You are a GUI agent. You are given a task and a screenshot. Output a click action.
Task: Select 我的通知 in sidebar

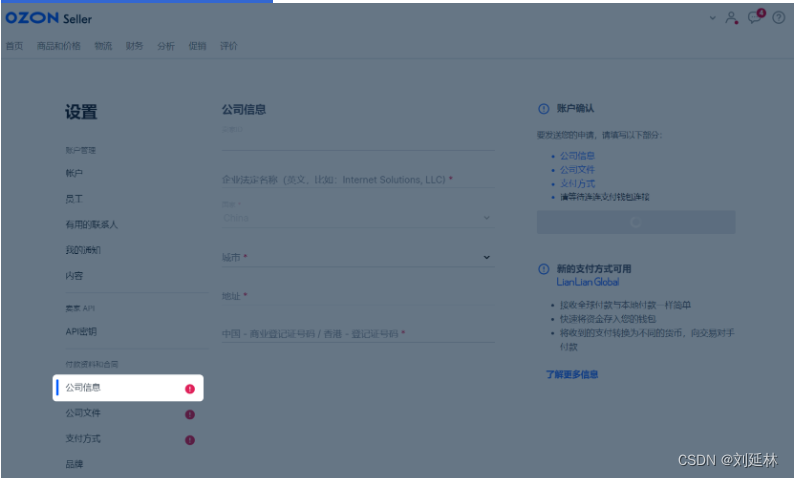click(83, 250)
